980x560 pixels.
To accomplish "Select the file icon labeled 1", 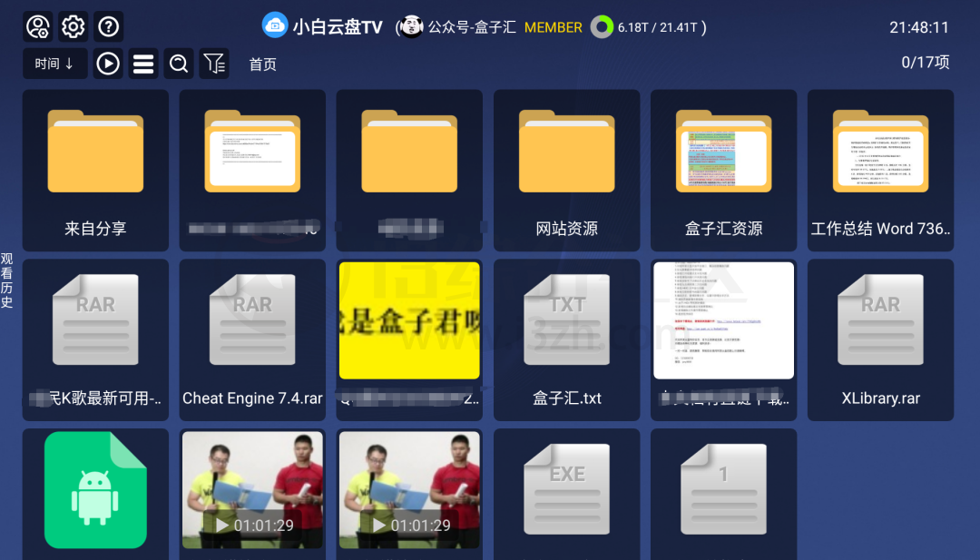I will coord(724,489).
